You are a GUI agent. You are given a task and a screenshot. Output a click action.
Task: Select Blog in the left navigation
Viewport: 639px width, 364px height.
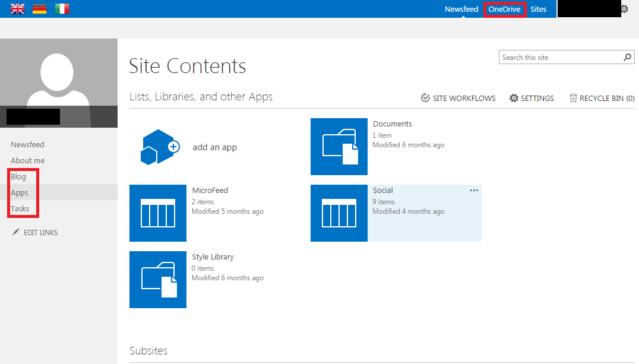point(18,176)
